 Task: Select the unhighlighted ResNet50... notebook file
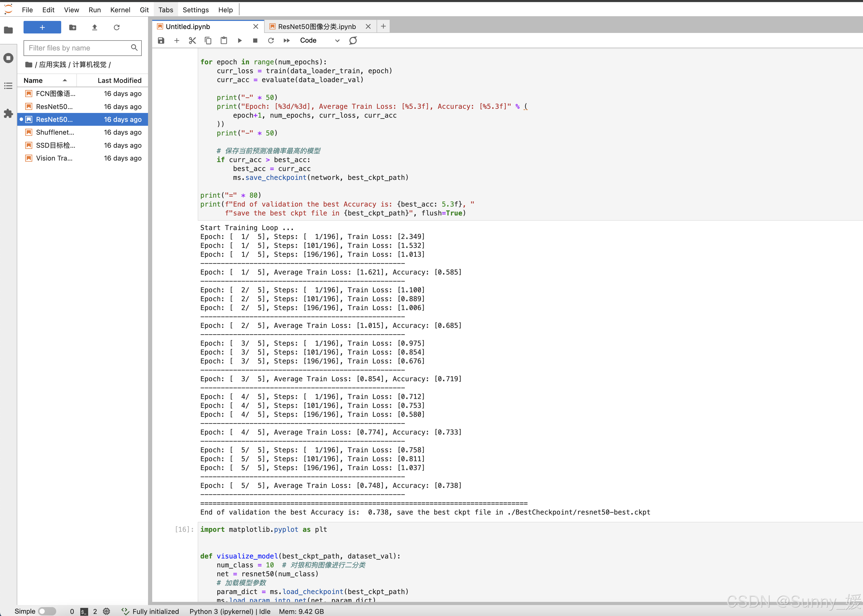coord(83,107)
